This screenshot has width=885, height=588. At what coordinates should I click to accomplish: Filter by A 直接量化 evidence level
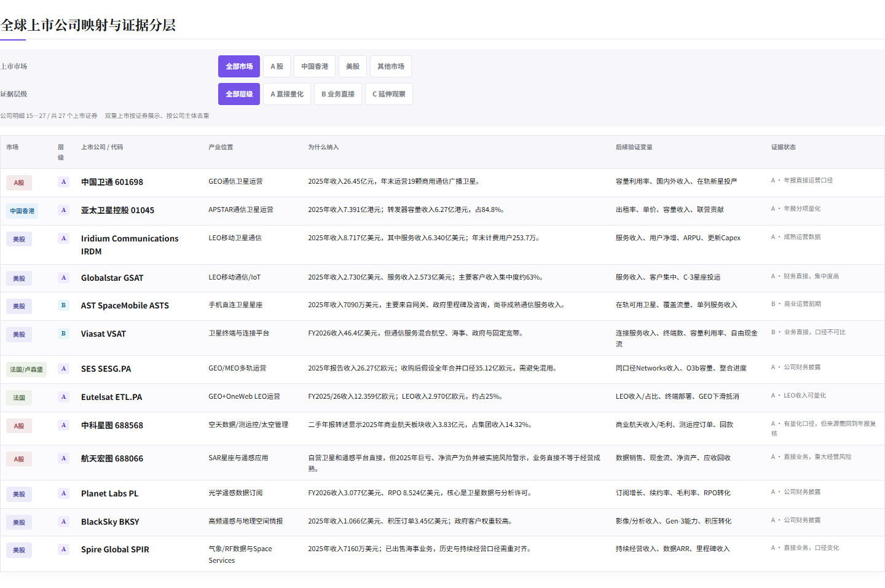pyautogui.click(x=287, y=94)
